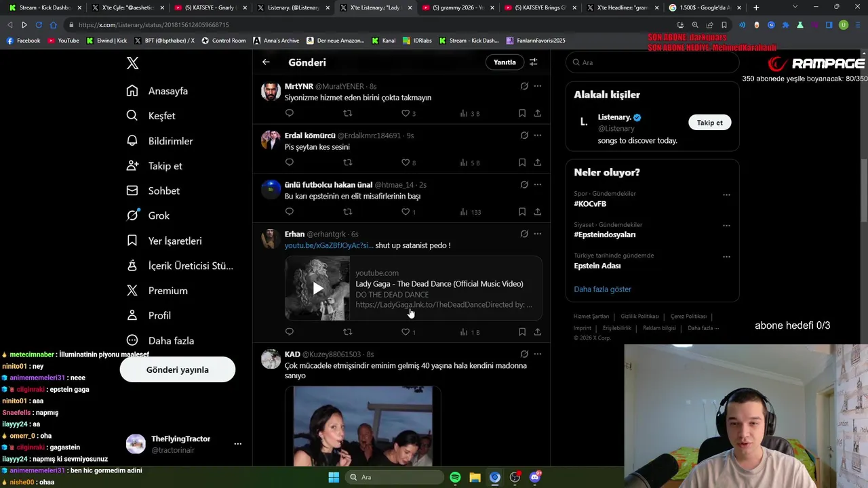Open Windows Start menu
The image size is (868, 488).
click(334, 477)
